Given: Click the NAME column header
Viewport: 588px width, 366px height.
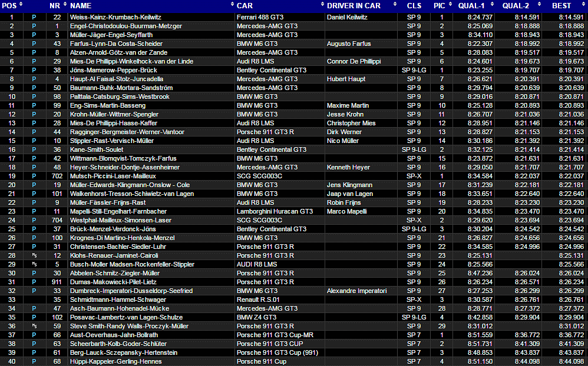Looking at the screenshot, I should point(80,5).
